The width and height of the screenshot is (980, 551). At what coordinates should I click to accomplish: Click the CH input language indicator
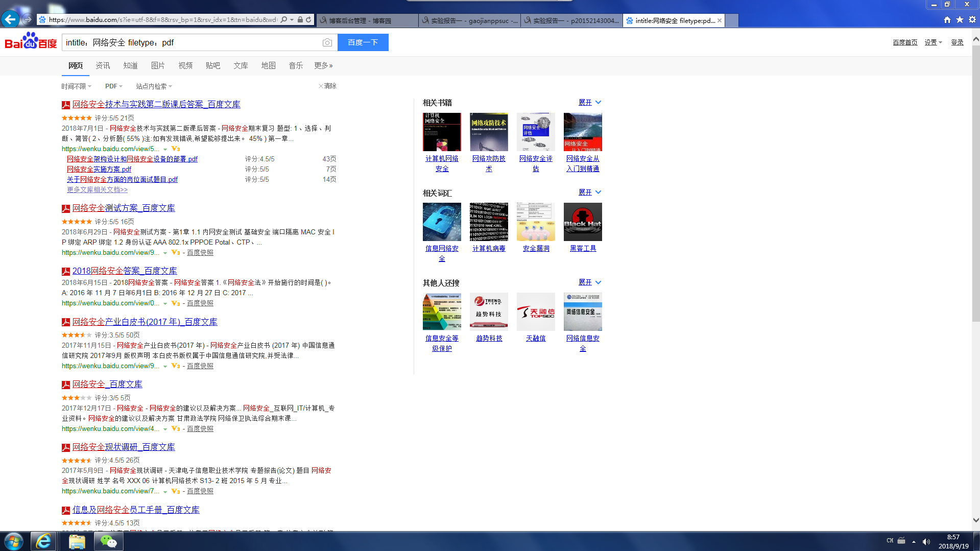pos(890,540)
